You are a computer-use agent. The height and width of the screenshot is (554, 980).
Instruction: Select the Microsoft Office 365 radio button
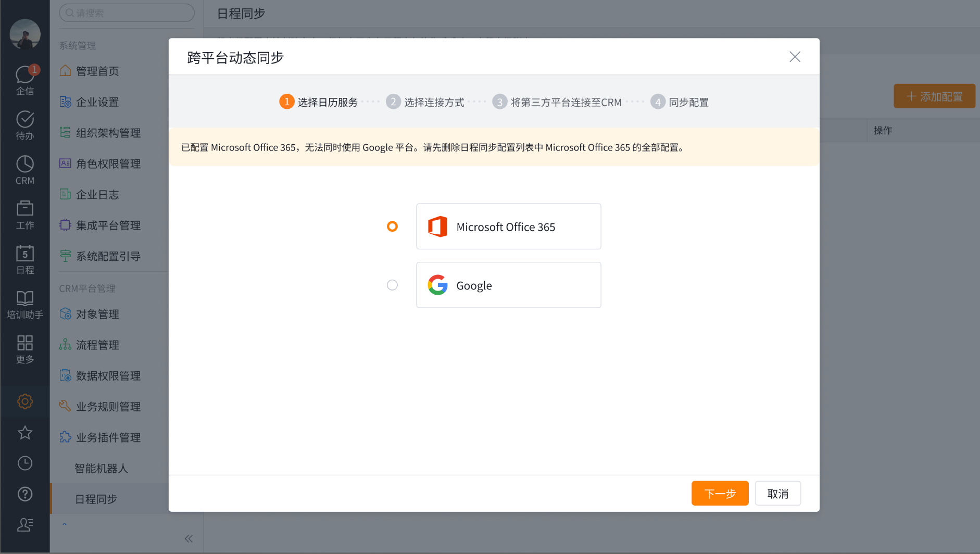click(x=392, y=226)
